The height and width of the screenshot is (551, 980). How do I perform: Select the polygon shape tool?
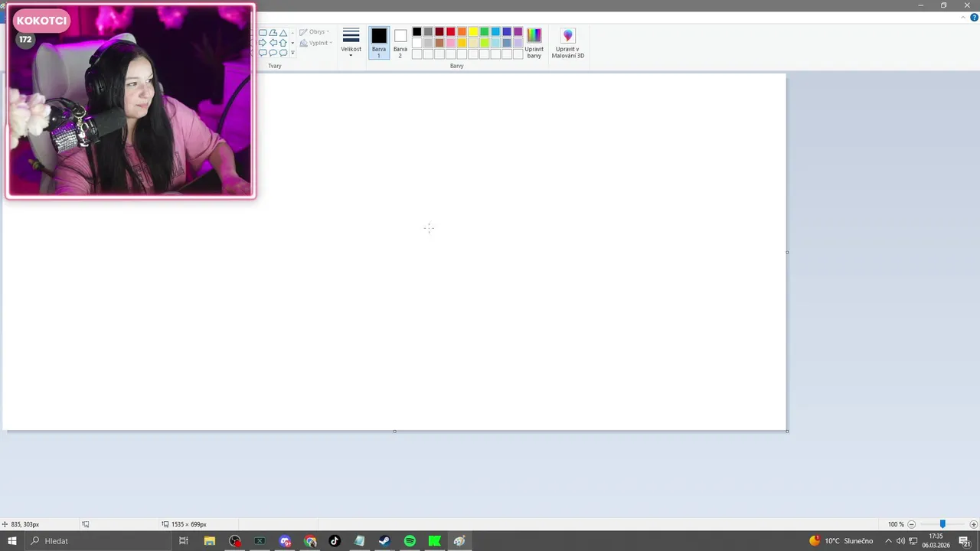tap(273, 33)
